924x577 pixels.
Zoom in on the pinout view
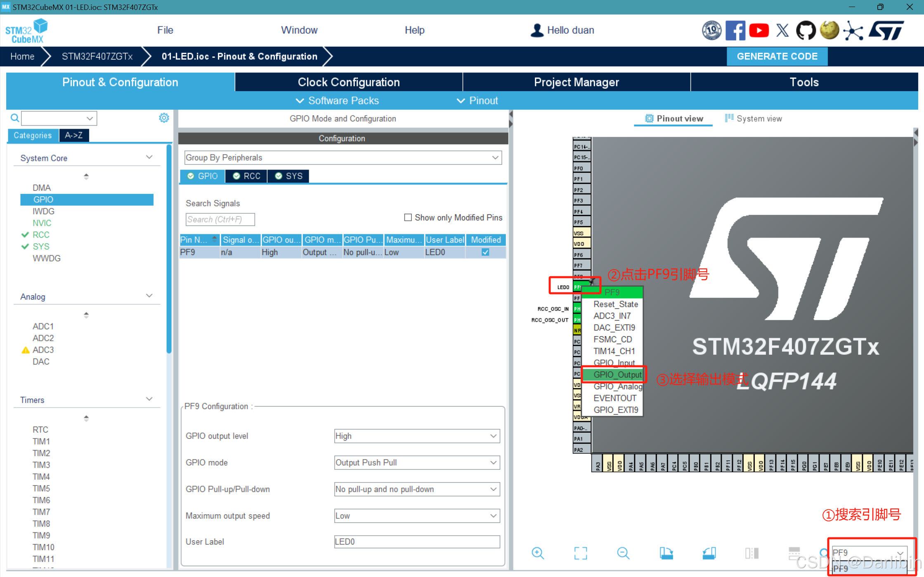538,553
